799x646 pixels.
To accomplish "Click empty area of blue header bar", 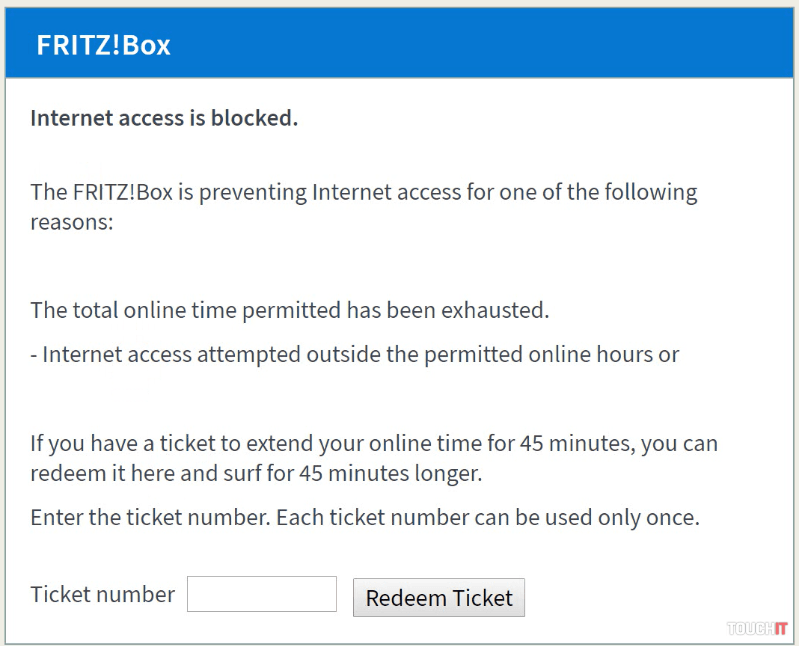I will (500, 46).
